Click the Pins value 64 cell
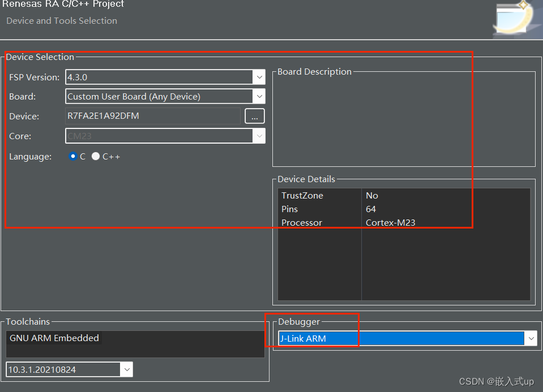The width and height of the screenshot is (543, 392). tap(370, 209)
